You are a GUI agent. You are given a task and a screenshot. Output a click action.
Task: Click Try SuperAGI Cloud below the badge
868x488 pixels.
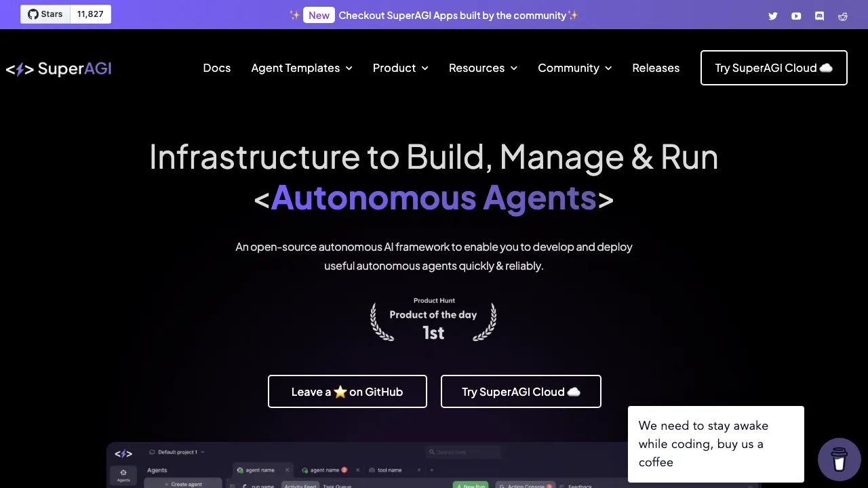click(521, 392)
